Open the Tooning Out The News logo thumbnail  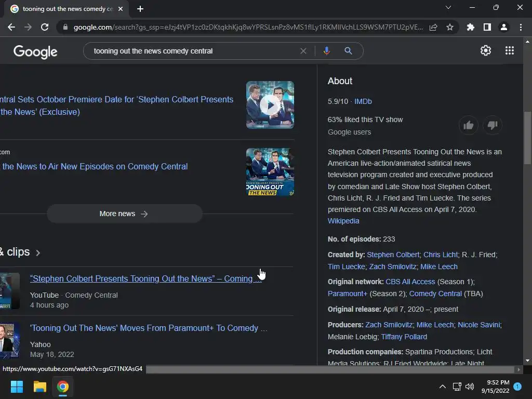(270, 171)
